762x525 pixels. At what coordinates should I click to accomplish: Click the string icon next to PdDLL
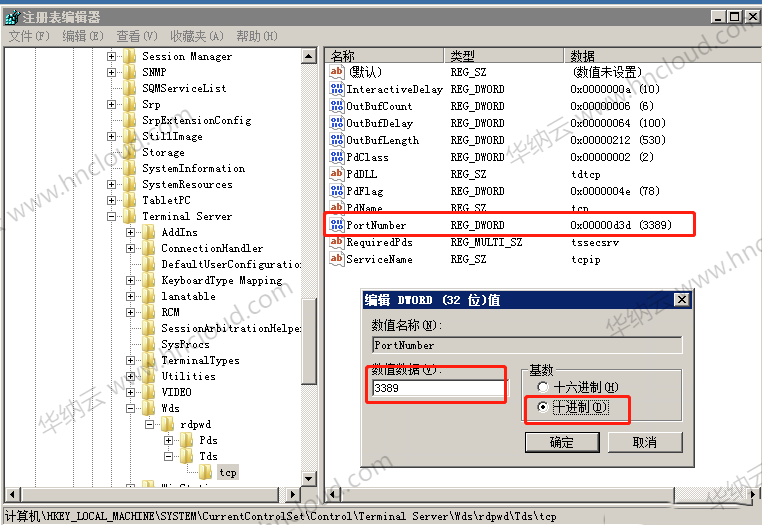336,174
